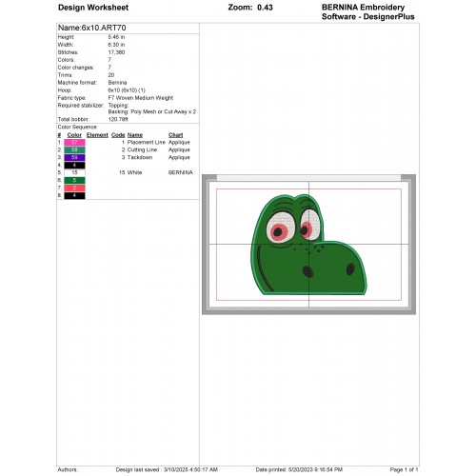Click the total bobbin value "120.78ft"
This screenshot has height=476, width=476.
118,120
